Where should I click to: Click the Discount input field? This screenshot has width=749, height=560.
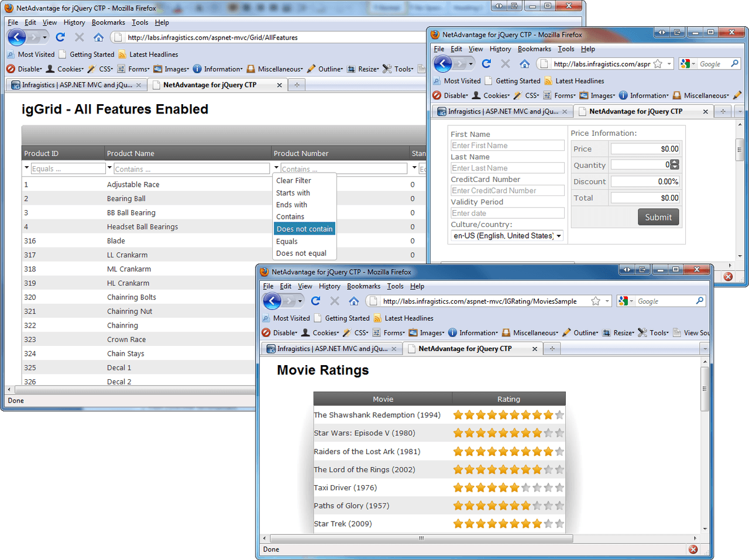coord(645,181)
